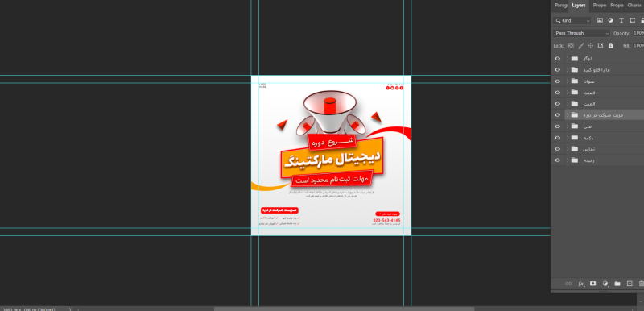Toggle lock all (padlock) icon

(x=610, y=46)
